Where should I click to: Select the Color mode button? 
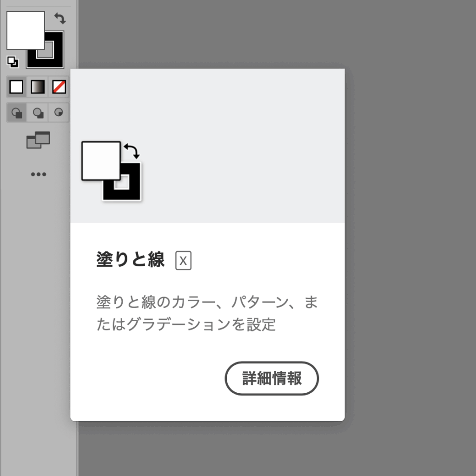16,87
